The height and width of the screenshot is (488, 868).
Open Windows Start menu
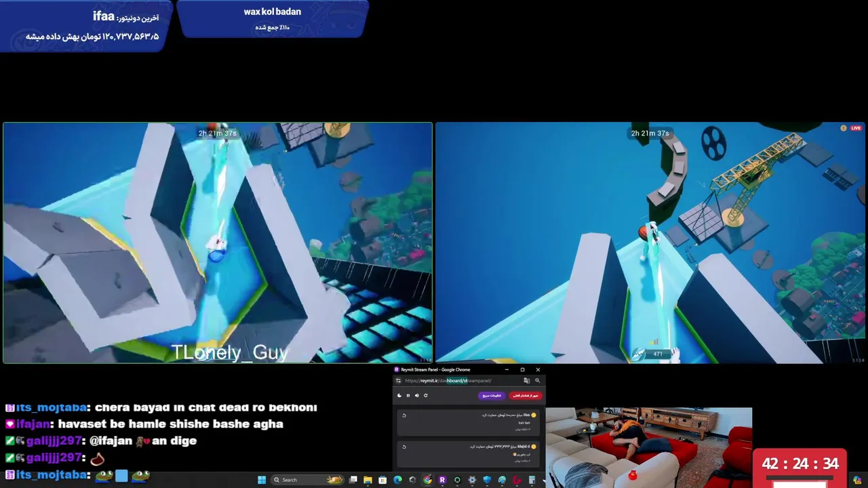[x=262, y=480]
